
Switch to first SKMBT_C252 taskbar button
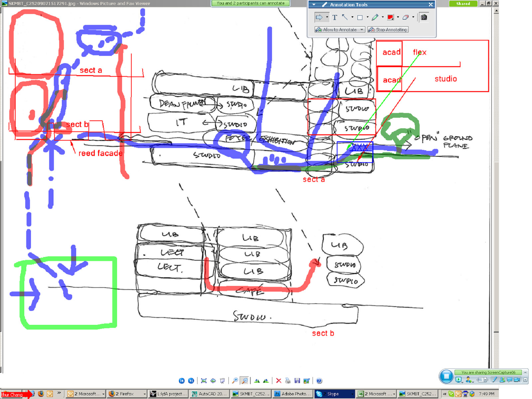(252, 394)
